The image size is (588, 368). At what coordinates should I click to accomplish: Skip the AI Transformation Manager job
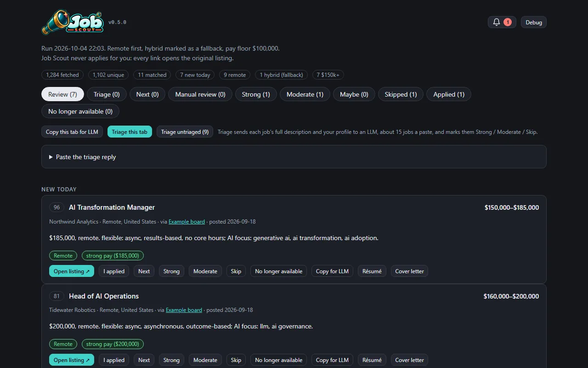pyautogui.click(x=236, y=271)
